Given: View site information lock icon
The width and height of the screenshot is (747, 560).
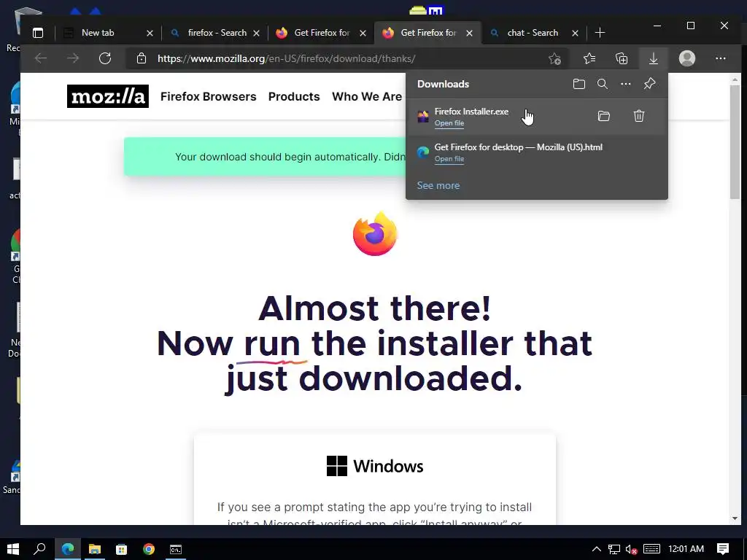Looking at the screenshot, I should point(142,58).
